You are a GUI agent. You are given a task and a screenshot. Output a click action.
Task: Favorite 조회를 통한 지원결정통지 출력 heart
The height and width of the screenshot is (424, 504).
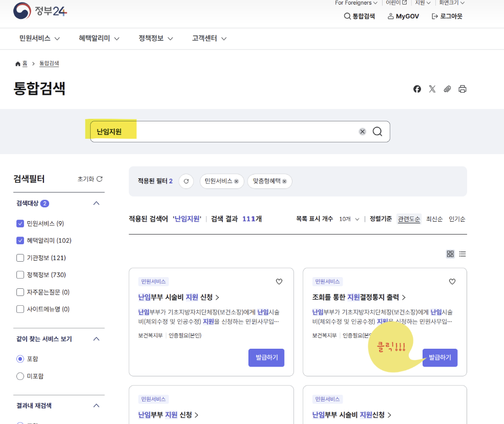point(452,282)
